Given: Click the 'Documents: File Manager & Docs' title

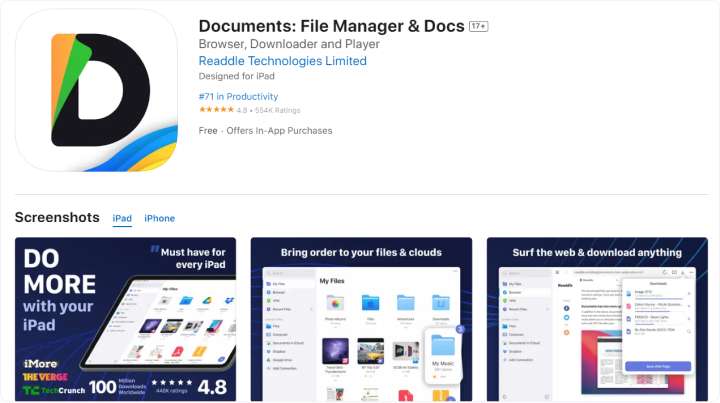Looking at the screenshot, I should [x=331, y=26].
